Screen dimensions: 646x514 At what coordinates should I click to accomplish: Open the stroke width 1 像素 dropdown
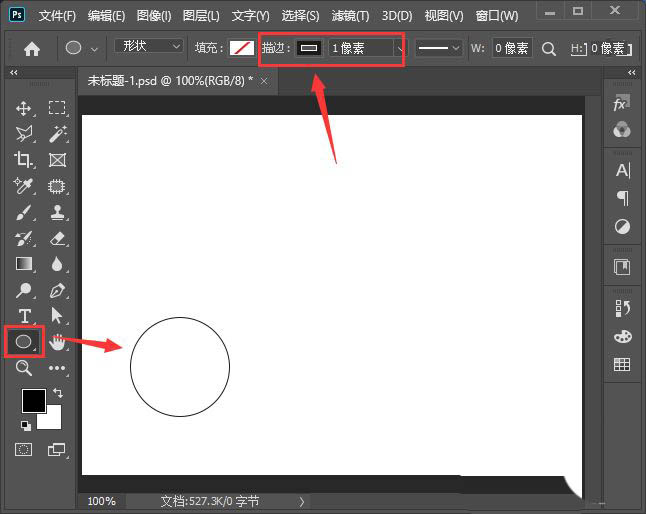[366, 48]
